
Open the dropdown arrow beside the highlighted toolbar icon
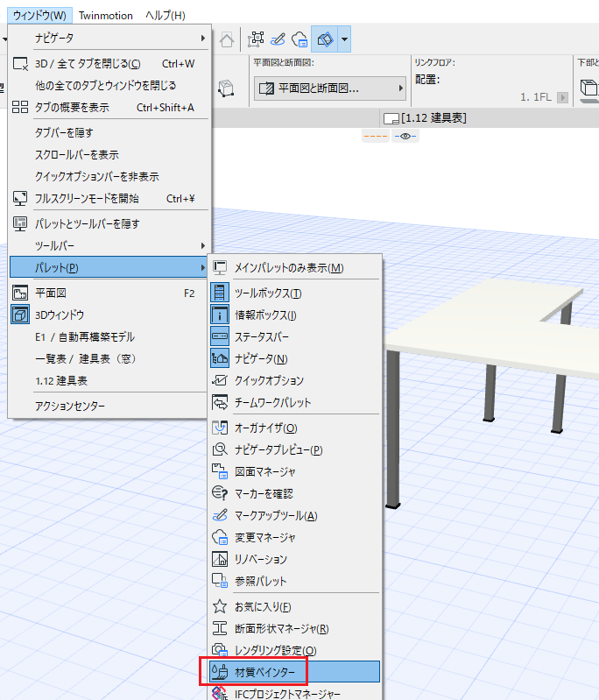[344, 39]
